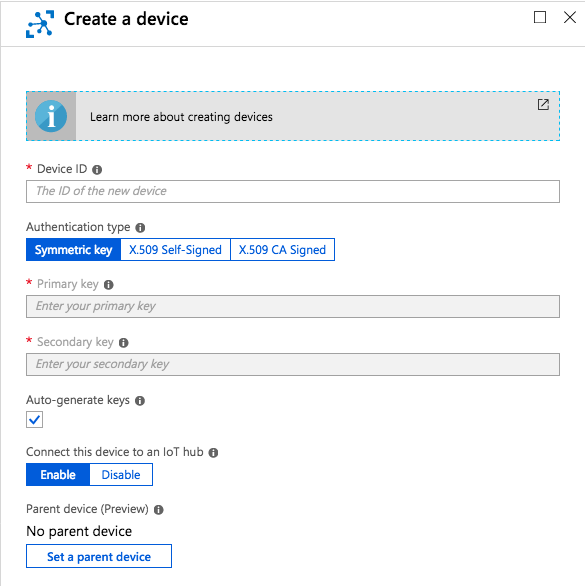The height and width of the screenshot is (586, 585).
Task: Click the Auto-generate keys info icon
Action: [140, 401]
